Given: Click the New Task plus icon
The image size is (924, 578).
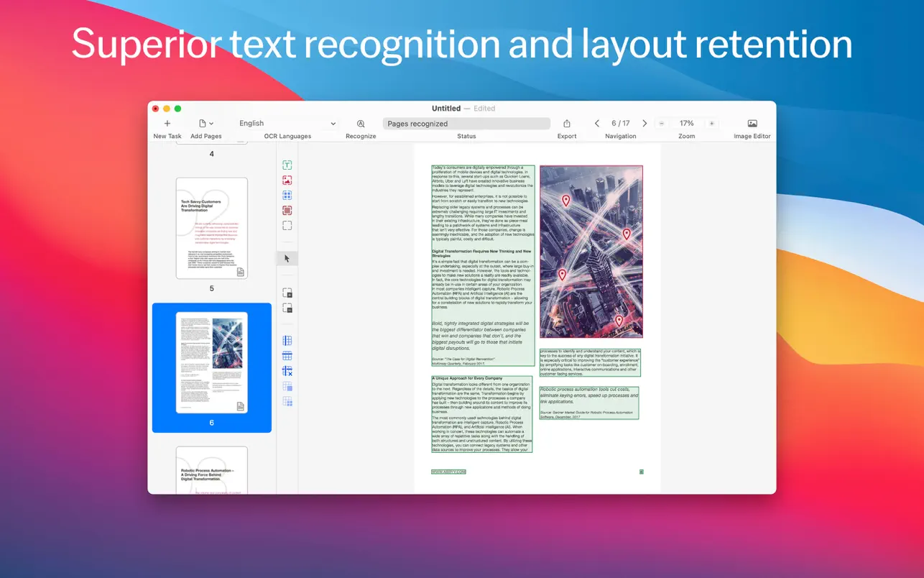Looking at the screenshot, I should click(167, 124).
